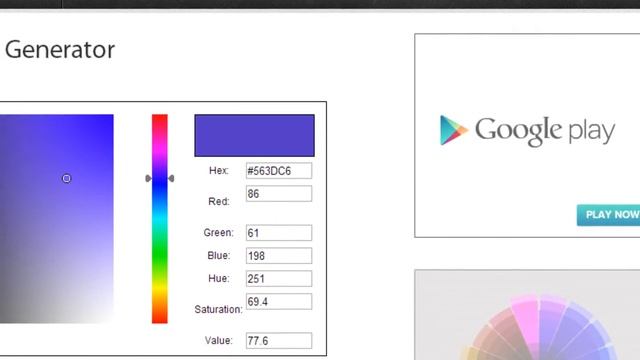Click the Hue: label
This screenshot has height=360, width=640.
(219, 278)
